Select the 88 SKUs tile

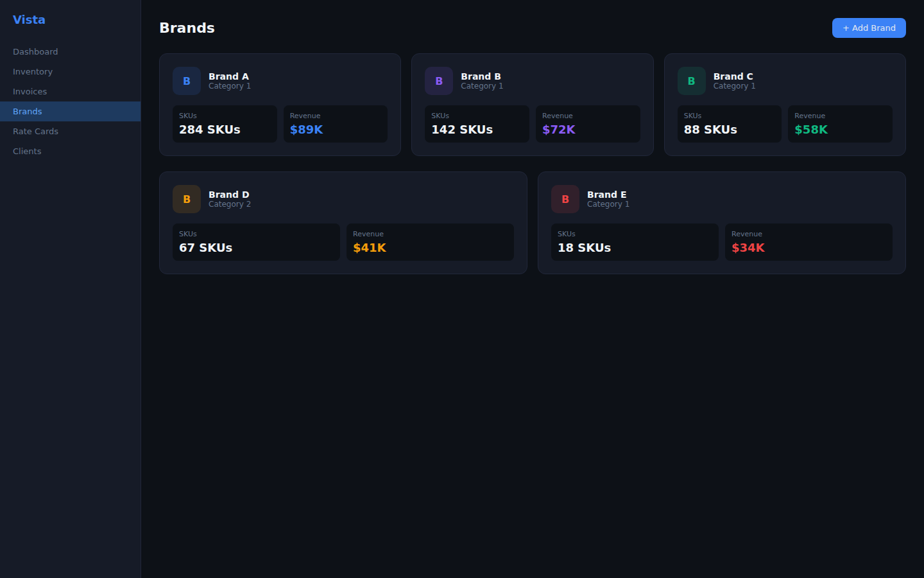729,124
